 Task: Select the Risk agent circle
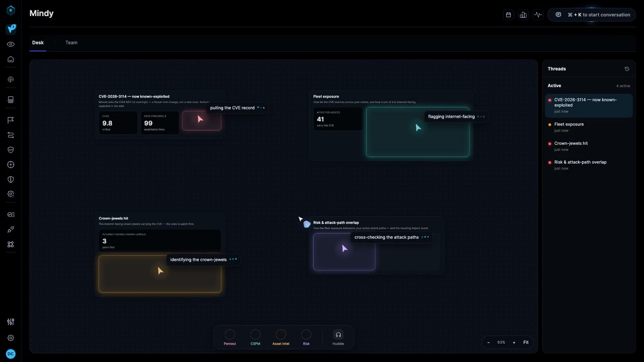(x=306, y=335)
